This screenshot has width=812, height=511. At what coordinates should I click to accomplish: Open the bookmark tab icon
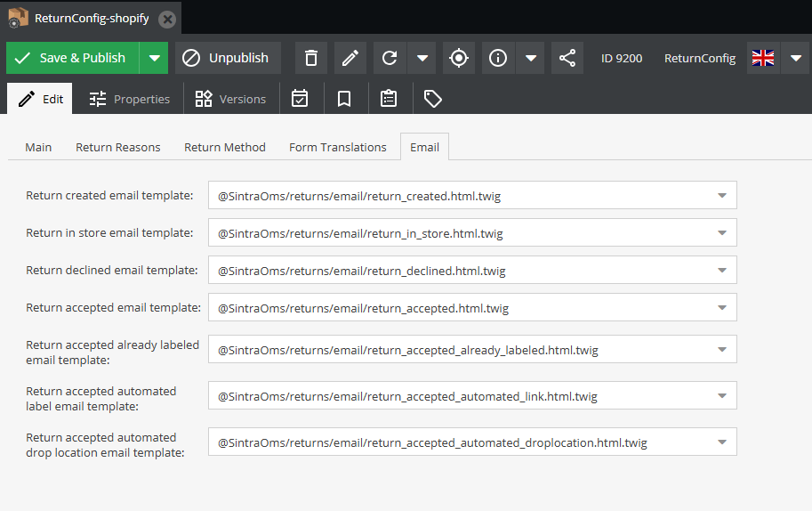344,99
